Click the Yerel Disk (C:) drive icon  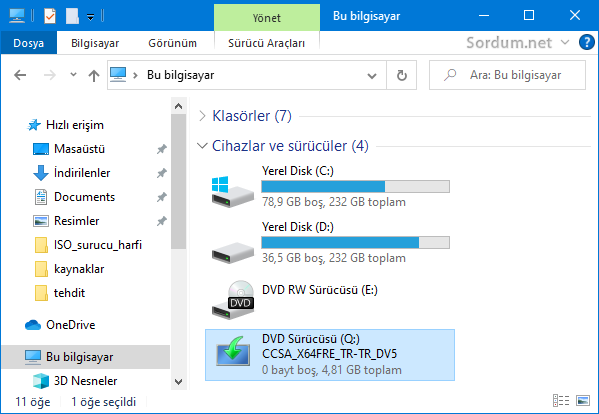pos(233,192)
